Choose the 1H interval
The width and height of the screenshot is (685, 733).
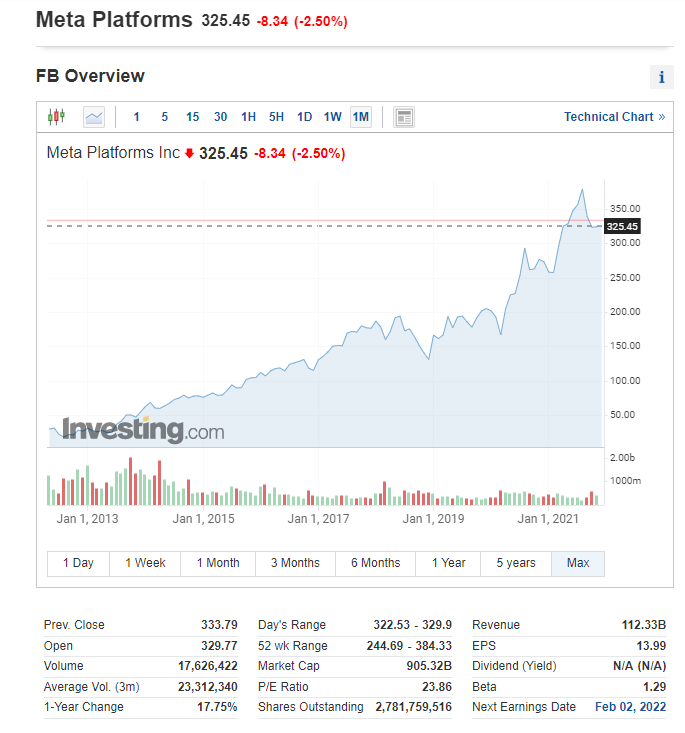(248, 117)
